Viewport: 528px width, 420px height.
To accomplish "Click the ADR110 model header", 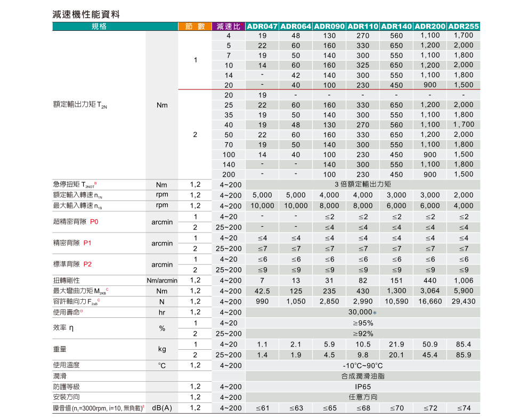I will pos(362,26).
